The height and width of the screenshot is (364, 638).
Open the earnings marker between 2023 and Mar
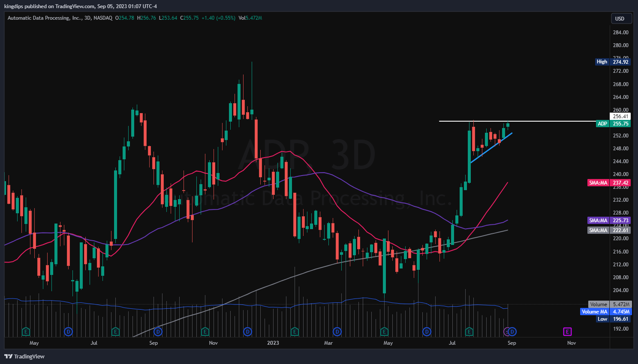(x=295, y=331)
